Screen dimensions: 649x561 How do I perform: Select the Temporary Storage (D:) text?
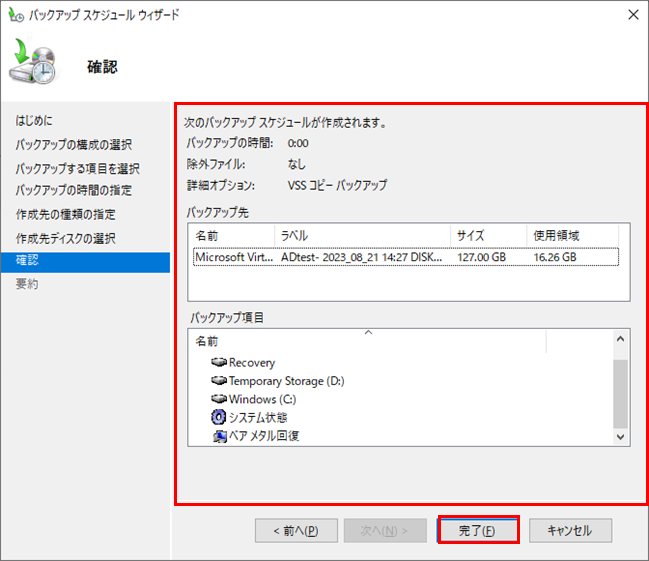[x=286, y=381]
